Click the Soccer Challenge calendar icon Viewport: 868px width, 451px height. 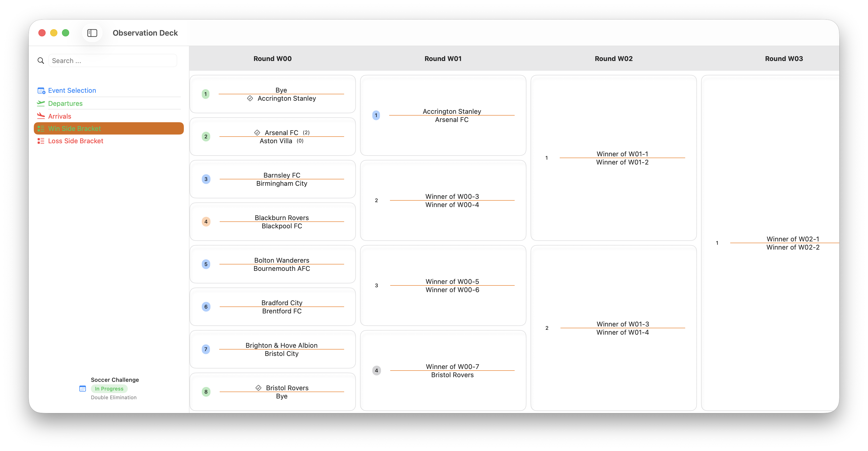point(82,388)
